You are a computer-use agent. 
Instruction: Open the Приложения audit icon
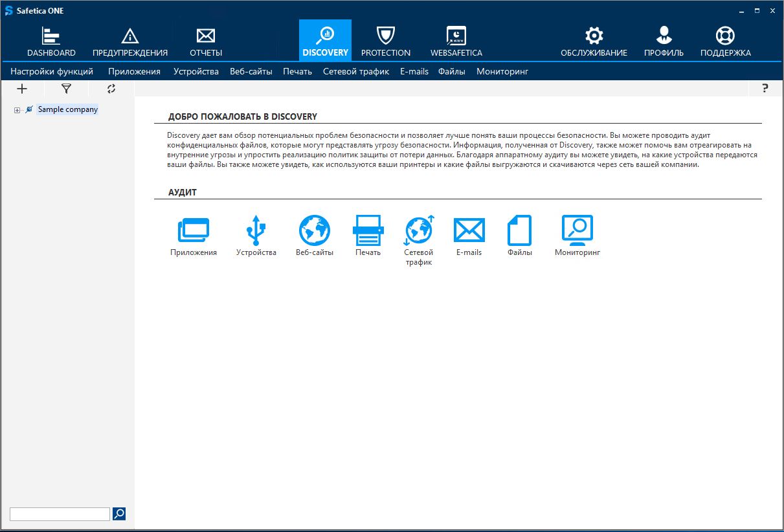[193, 231]
